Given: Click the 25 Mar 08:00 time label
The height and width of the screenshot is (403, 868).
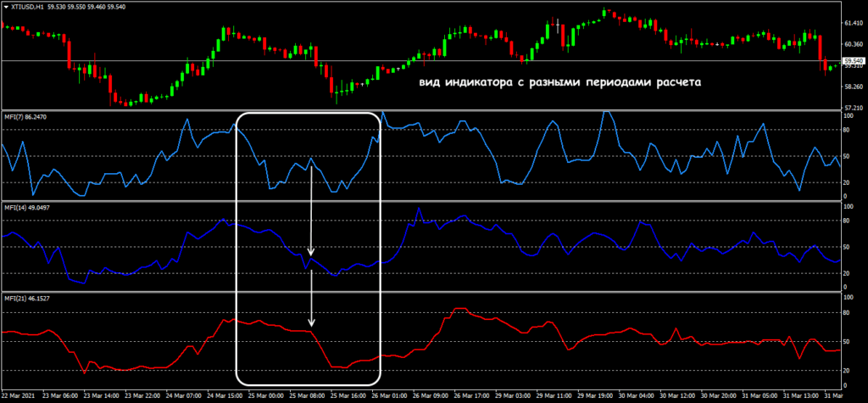Looking at the screenshot, I should tap(307, 395).
